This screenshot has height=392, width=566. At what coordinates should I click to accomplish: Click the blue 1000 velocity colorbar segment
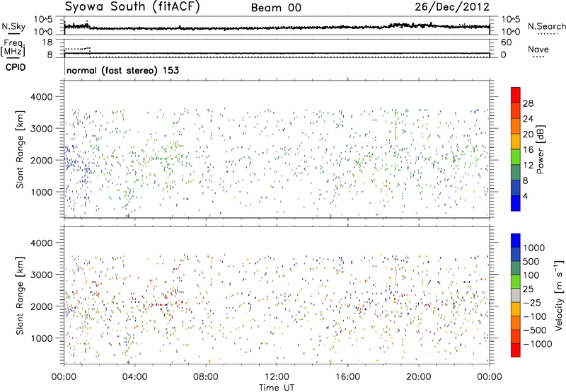tap(516, 241)
